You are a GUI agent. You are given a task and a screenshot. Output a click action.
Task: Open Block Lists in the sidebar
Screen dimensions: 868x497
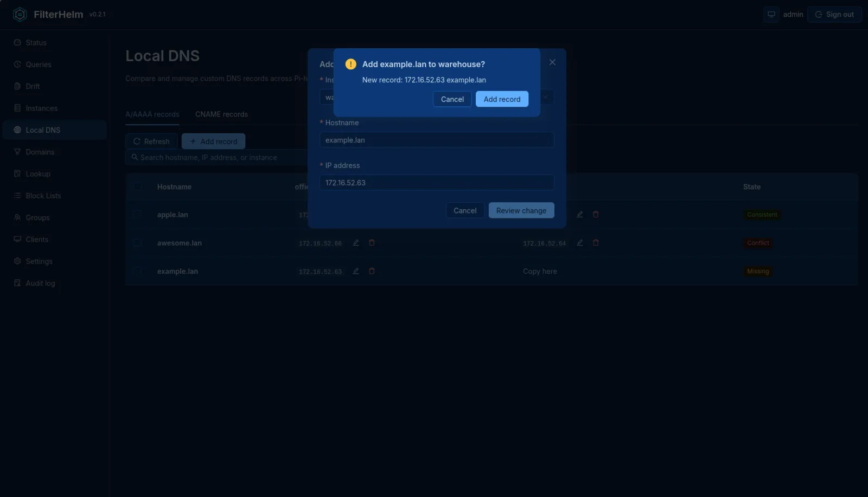pyautogui.click(x=54, y=196)
